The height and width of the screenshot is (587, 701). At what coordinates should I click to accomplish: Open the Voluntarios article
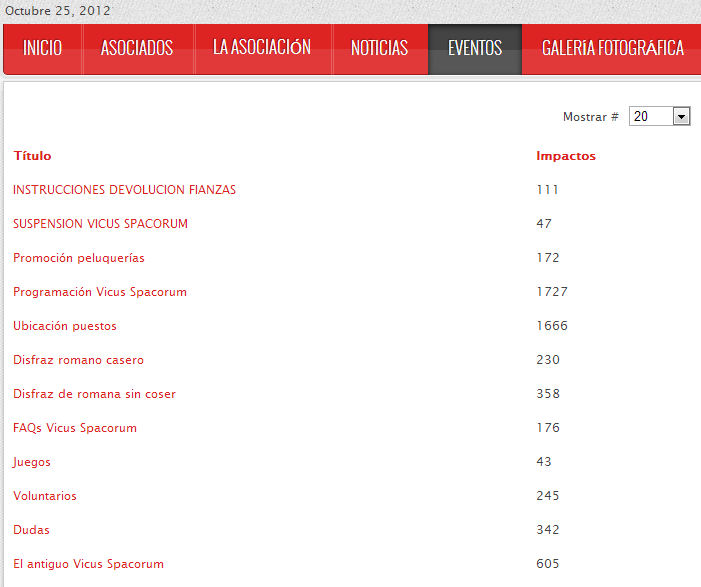click(x=45, y=496)
